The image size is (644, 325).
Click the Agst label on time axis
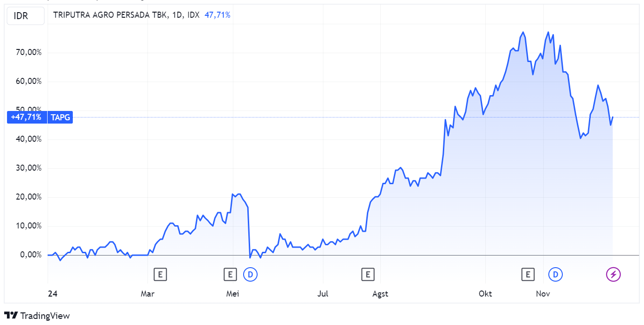(381, 294)
